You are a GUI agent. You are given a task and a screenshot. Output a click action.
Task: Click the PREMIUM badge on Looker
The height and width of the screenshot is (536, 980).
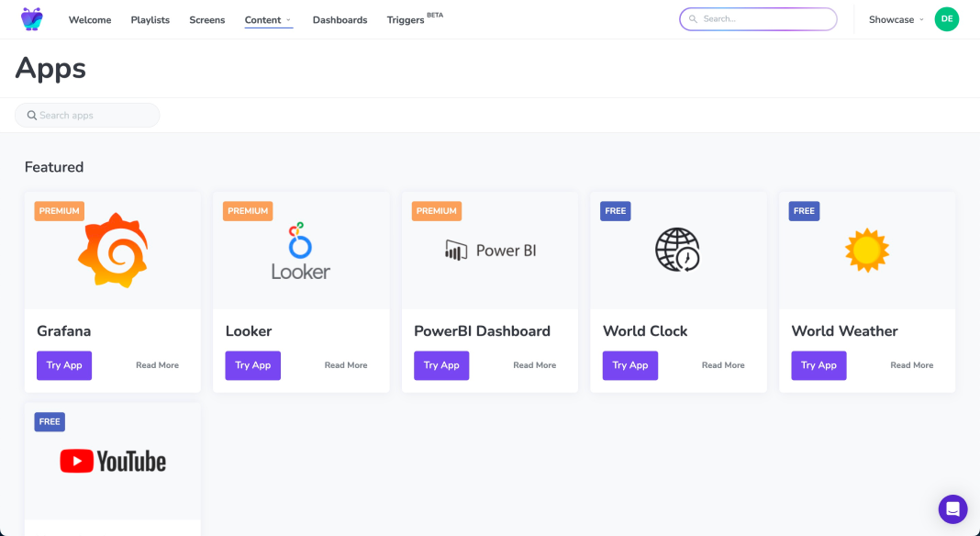247,210
